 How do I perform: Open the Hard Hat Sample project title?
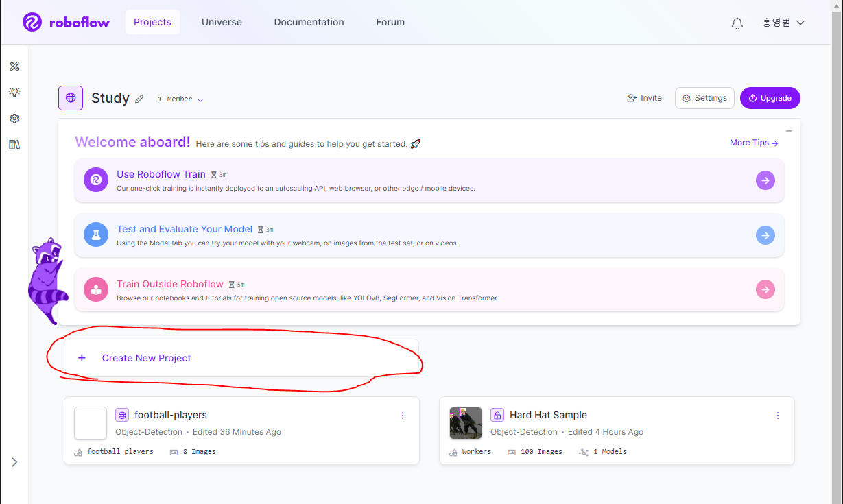[x=548, y=415]
